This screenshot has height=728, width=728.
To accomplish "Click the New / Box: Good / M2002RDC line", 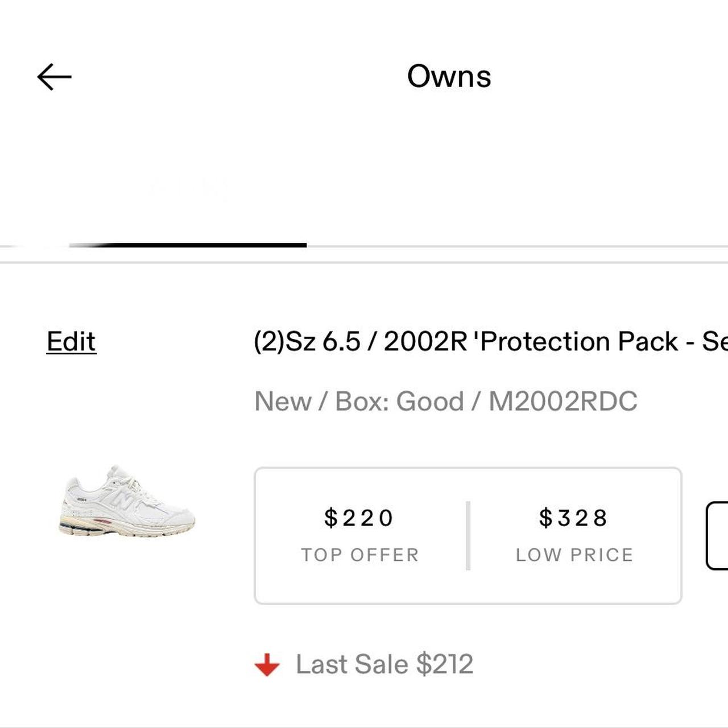I will click(x=445, y=402).
